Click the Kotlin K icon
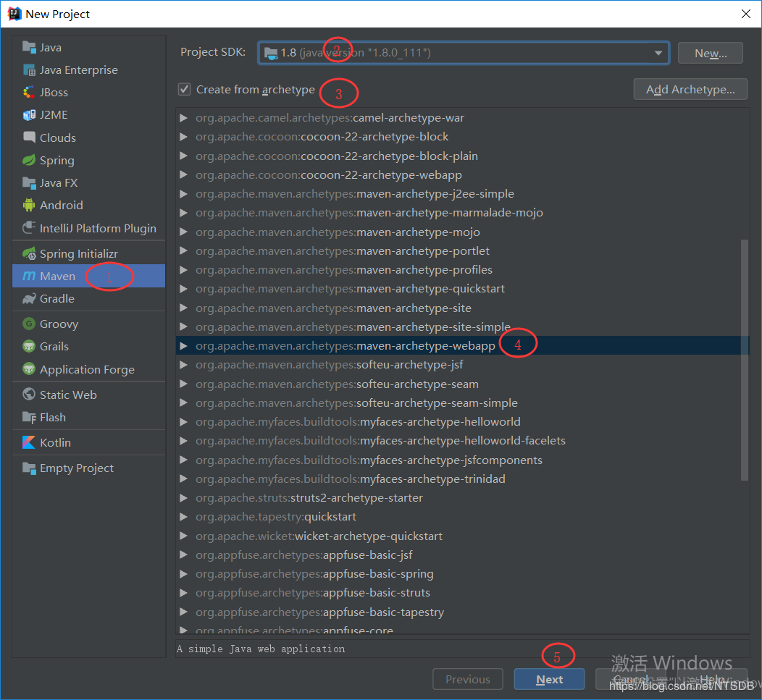762x700 pixels. pos(29,442)
